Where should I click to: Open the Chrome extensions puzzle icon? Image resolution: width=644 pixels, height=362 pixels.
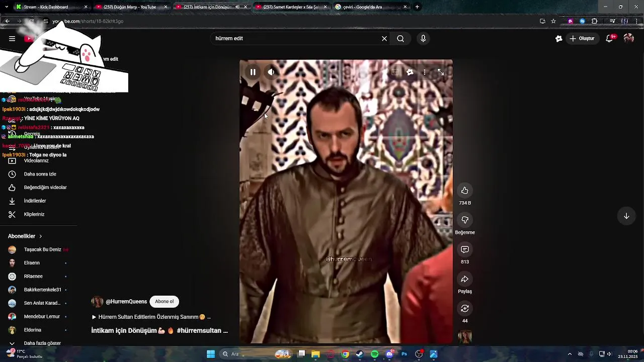[595, 21]
